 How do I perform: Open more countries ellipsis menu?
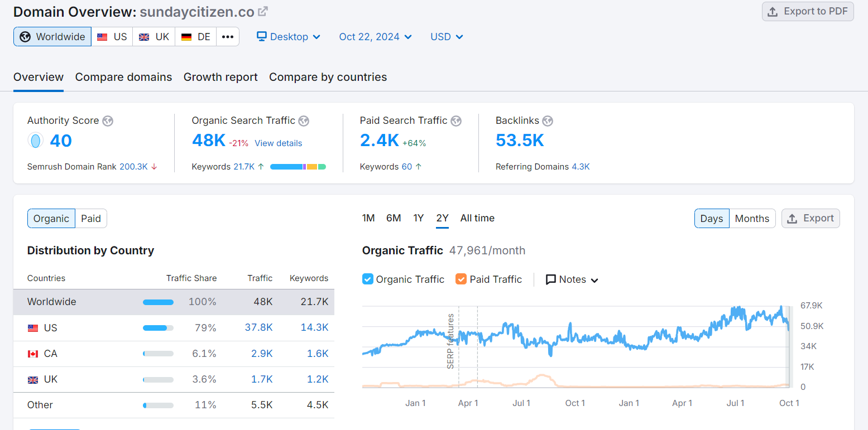[228, 37]
